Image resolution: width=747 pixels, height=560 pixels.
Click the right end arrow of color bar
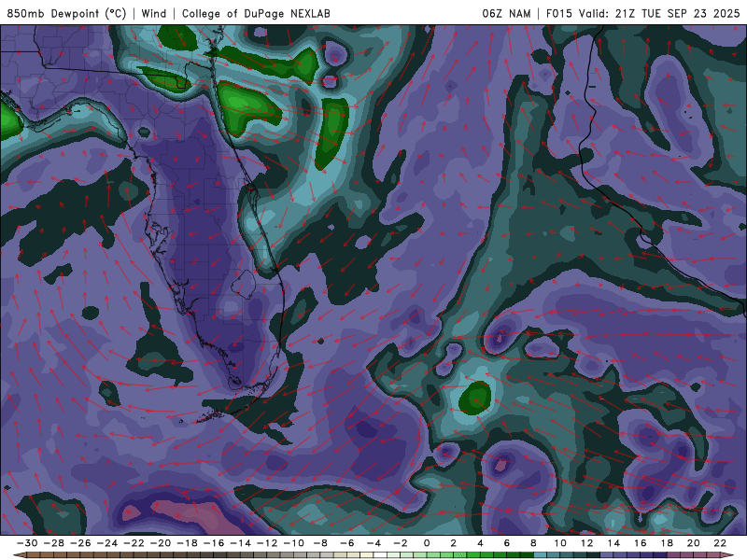727,555
